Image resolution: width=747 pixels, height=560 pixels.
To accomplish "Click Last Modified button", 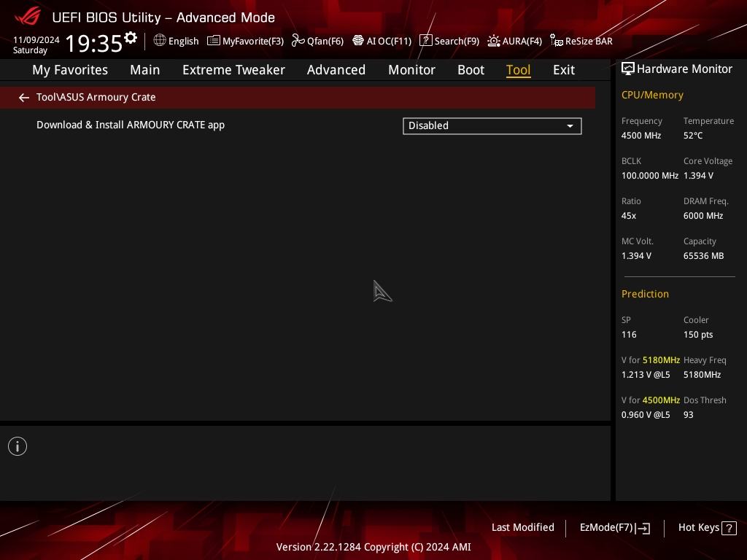I will pos(522,528).
